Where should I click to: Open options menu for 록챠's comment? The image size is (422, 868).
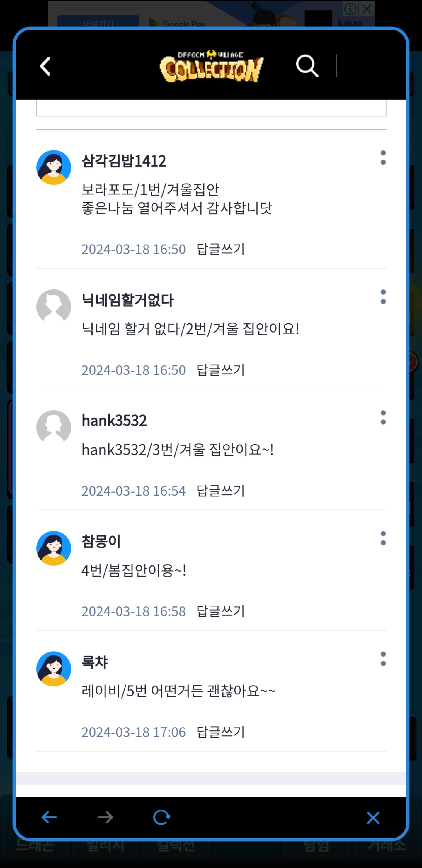(383, 659)
